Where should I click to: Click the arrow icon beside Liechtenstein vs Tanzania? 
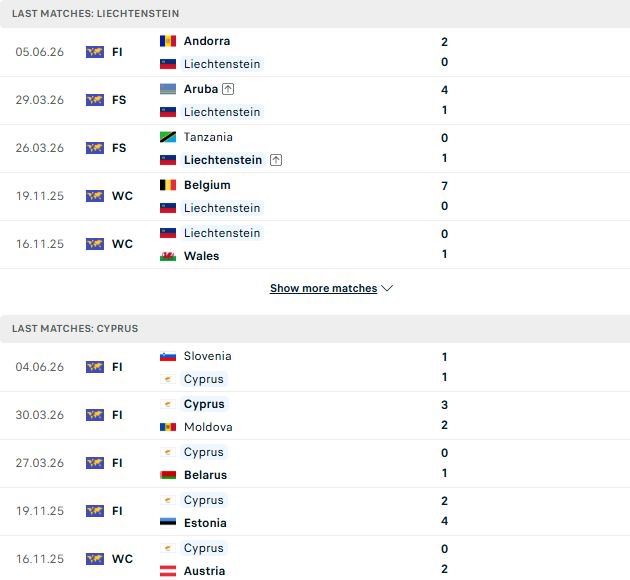tap(276, 160)
